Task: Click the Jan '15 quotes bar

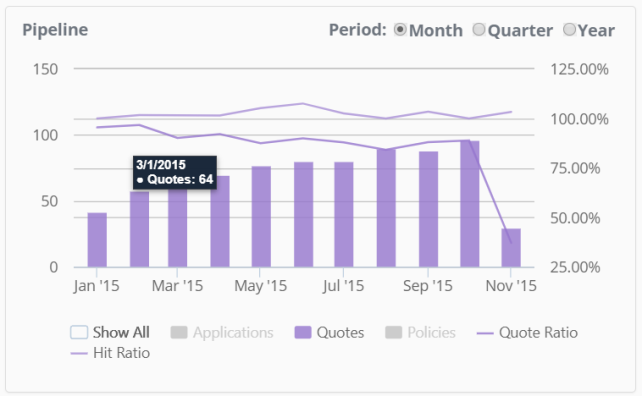Action: [97, 240]
